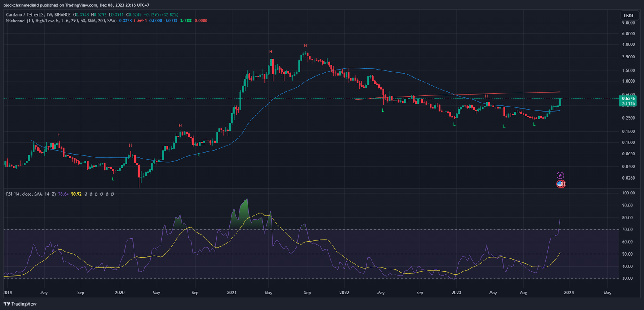Click the 2022 label on time axis
The height and width of the screenshot is (310, 644).
coord(344,293)
